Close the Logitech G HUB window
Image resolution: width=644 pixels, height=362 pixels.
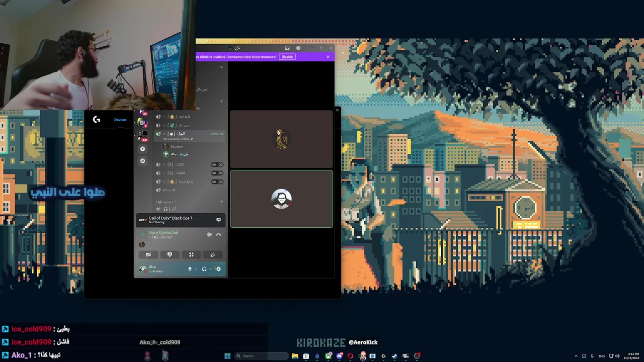pyautogui.click(x=337, y=110)
